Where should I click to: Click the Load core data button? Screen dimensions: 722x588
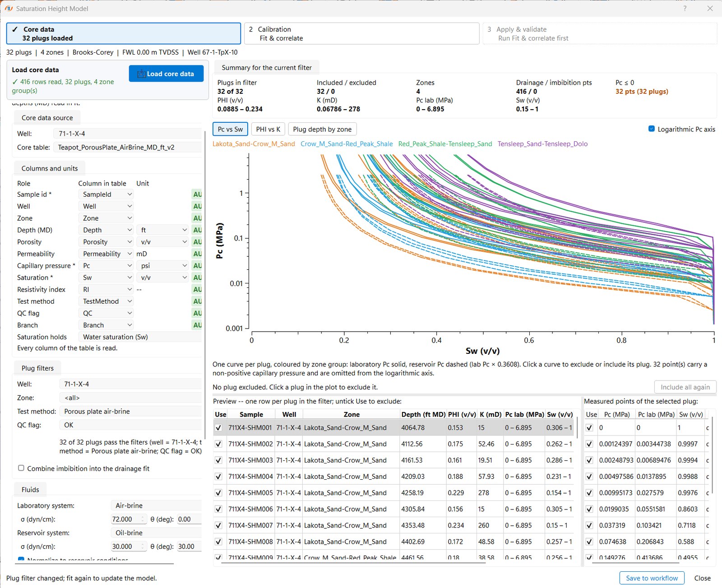(166, 74)
